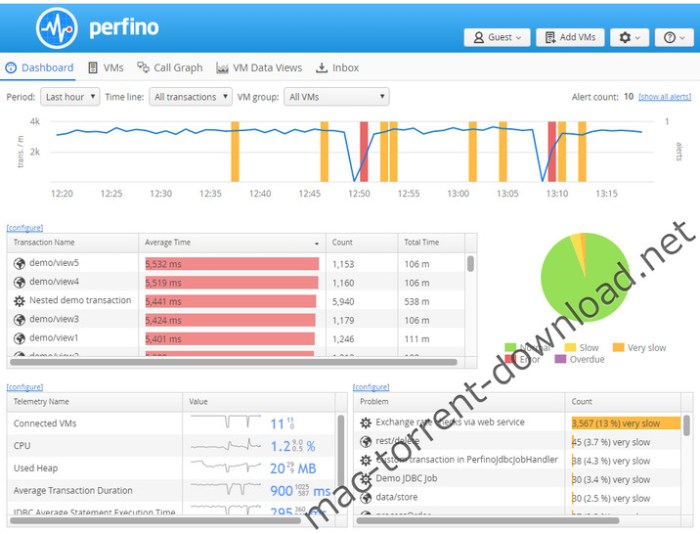Click the 5,532 ms average time bar
The width and height of the screenshot is (700, 534).
click(x=232, y=264)
